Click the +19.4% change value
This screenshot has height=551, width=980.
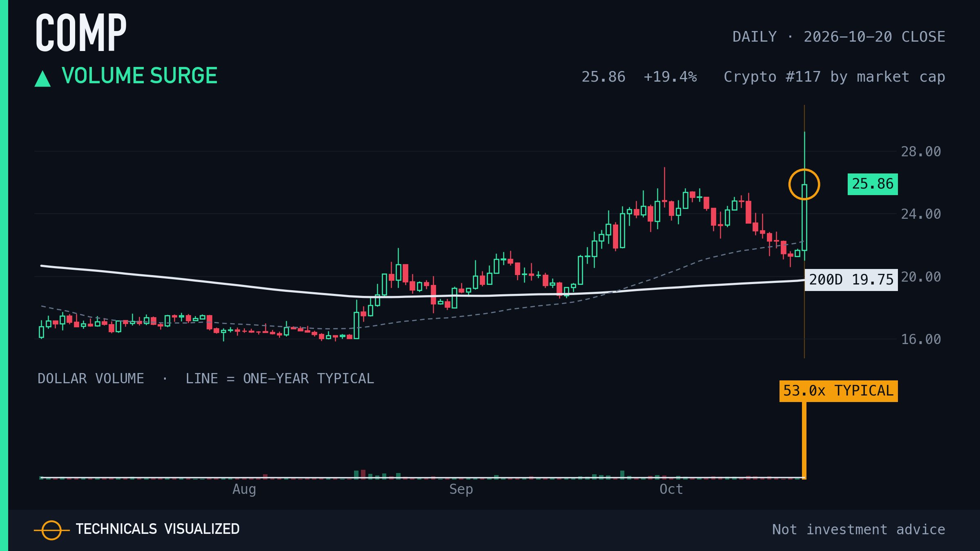(670, 77)
